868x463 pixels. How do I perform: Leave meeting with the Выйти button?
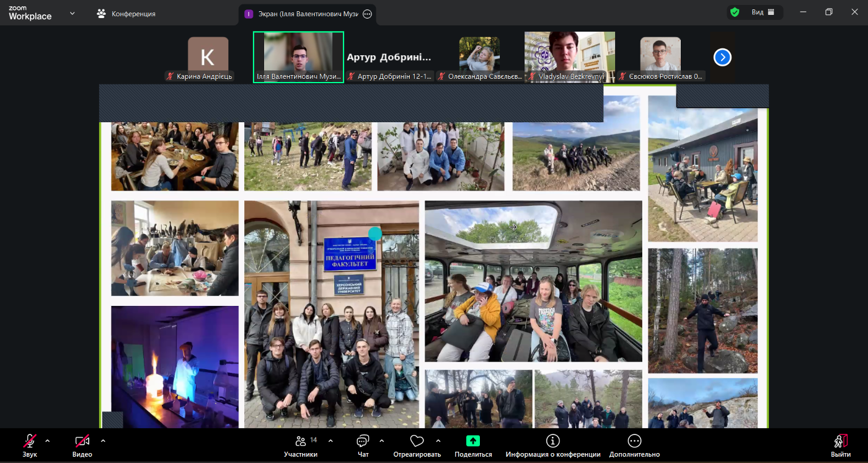841,446
